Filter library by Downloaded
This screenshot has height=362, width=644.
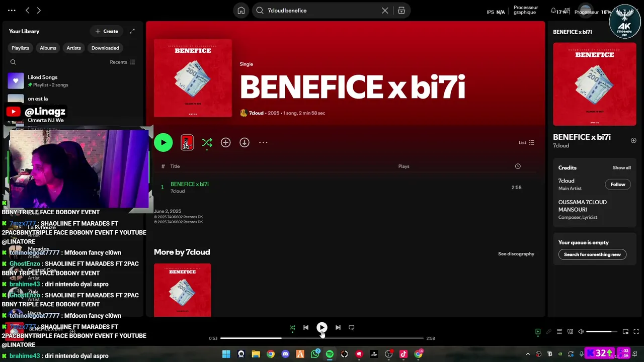[105, 48]
